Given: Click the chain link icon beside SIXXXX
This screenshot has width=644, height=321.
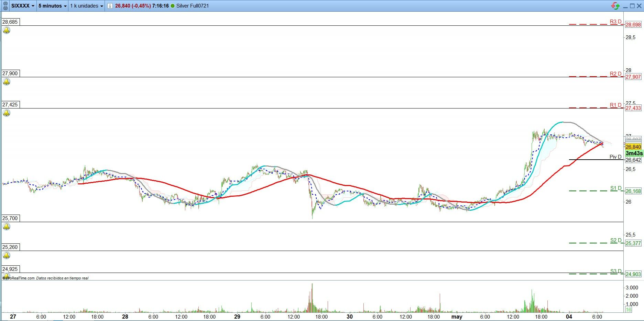Looking at the screenshot, I should tap(5, 6).
